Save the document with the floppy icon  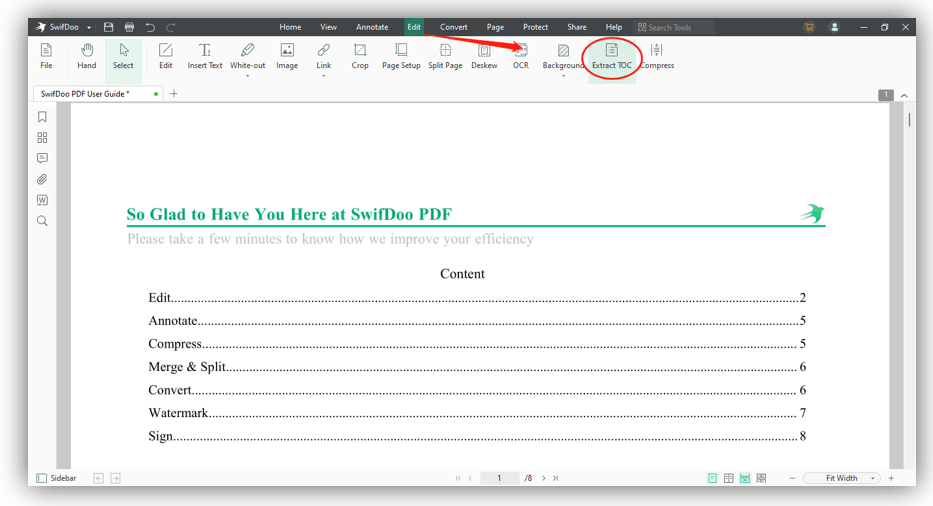[108, 27]
